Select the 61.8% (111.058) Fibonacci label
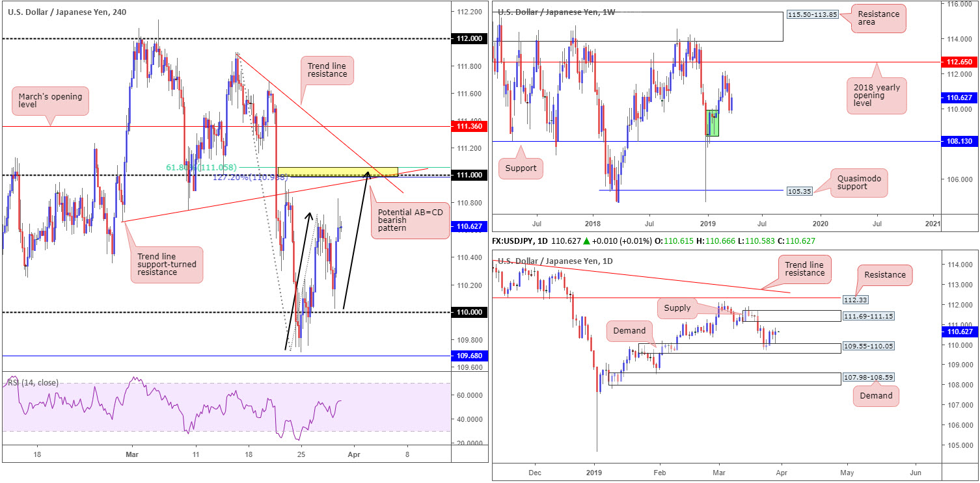Viewport: 980px width, 483px height. (201, 167)
